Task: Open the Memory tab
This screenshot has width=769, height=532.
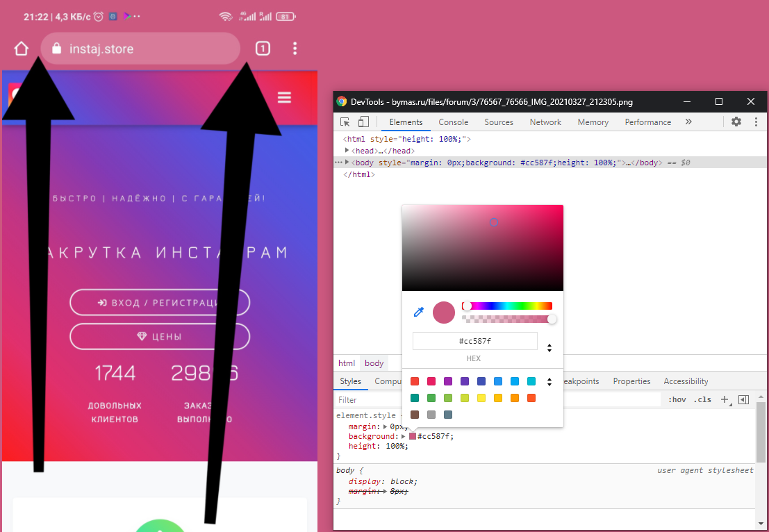Action: [593, 122]
